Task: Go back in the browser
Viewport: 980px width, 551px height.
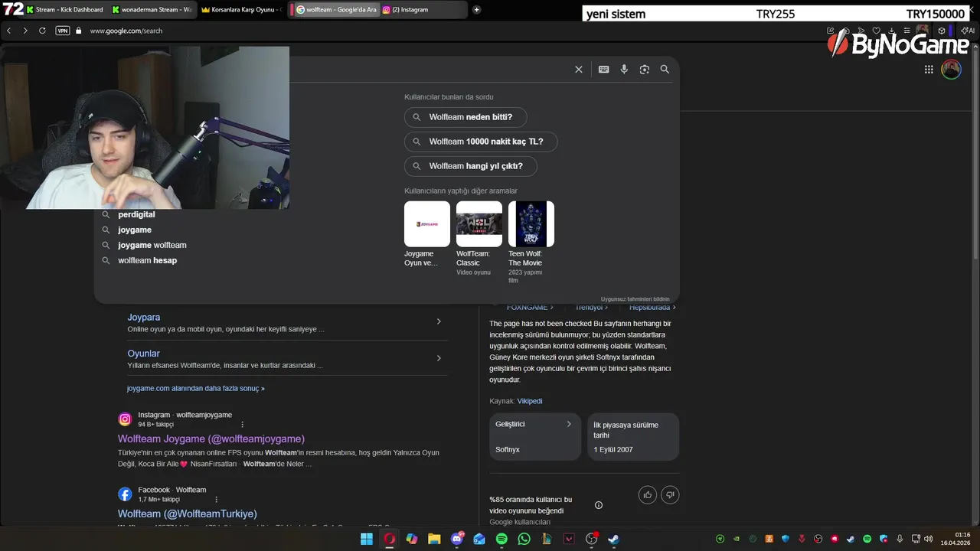Action: (x=9, y=31)
